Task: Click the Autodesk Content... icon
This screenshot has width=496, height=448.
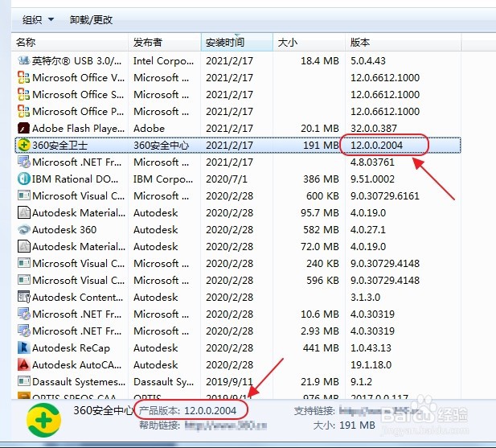Action: 24,297
